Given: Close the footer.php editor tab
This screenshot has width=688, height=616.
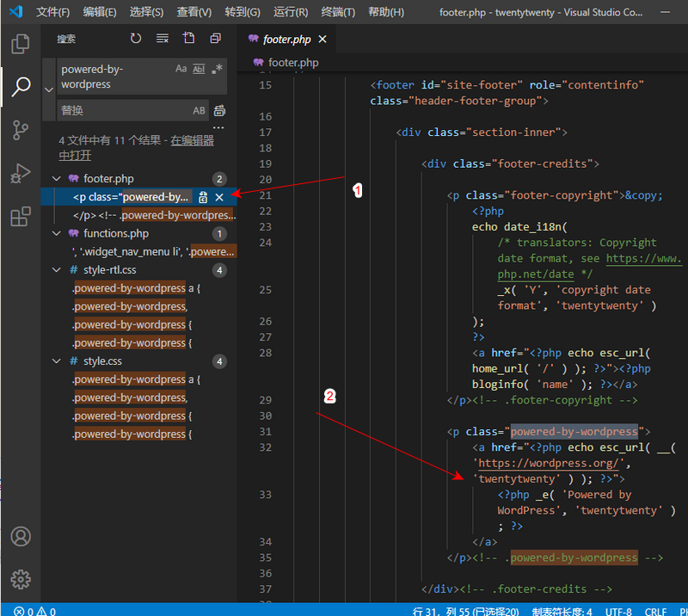Looking at the screenshot, I should point(322,39).
